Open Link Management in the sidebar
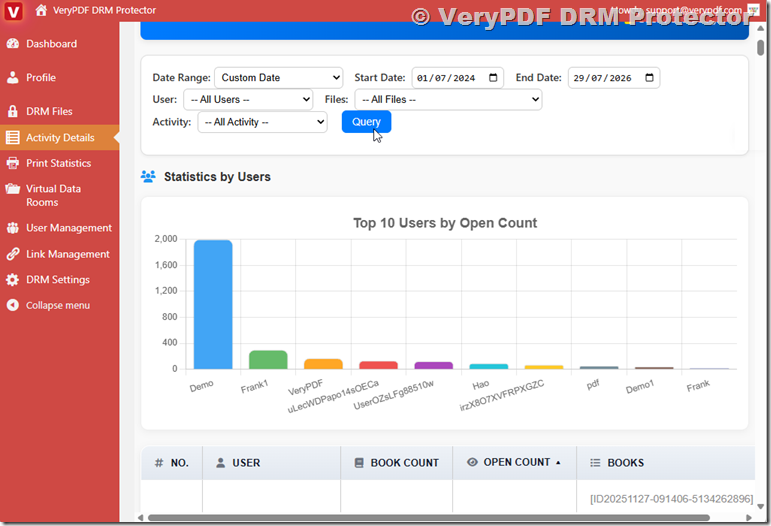771x526 pixels. point(59,254)
